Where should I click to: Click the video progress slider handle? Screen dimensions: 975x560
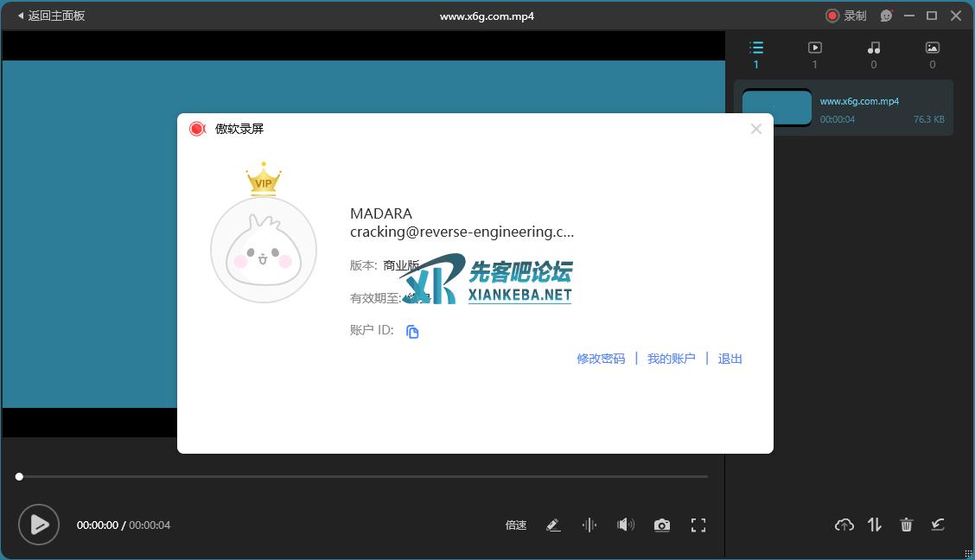point(19,476)
